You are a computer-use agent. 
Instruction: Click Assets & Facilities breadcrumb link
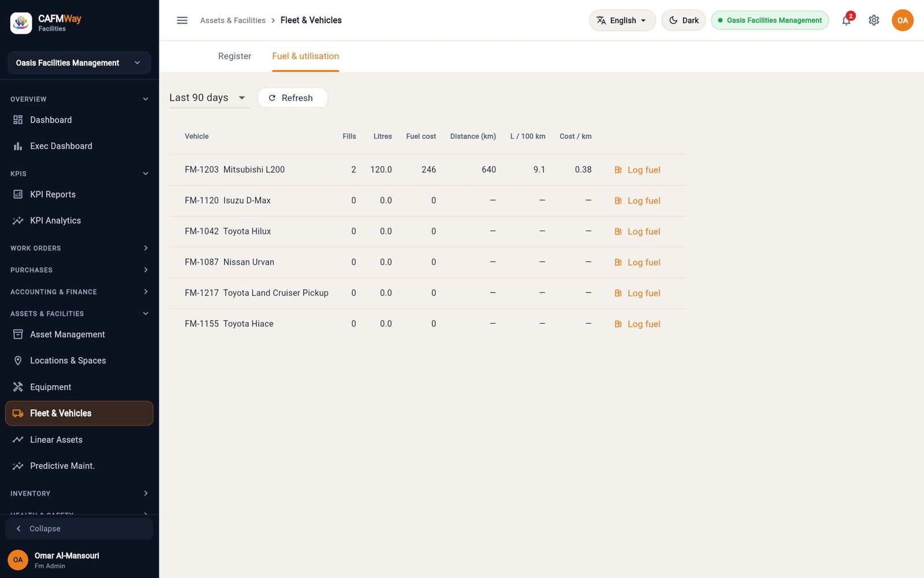233,20
